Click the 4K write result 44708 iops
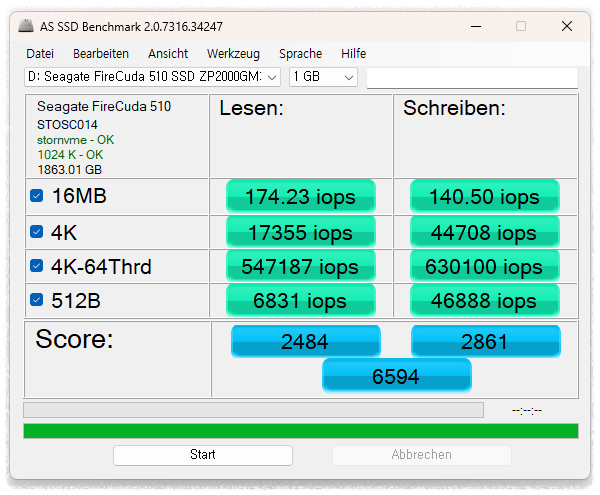The width and height of the screenshot is (600, 495). coord(484,232)
